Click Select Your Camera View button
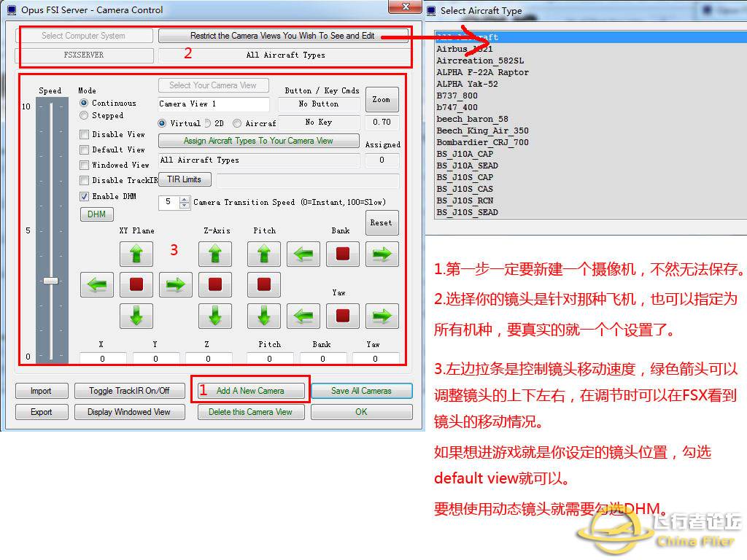 pyautogui.click(x=213, y=85)
